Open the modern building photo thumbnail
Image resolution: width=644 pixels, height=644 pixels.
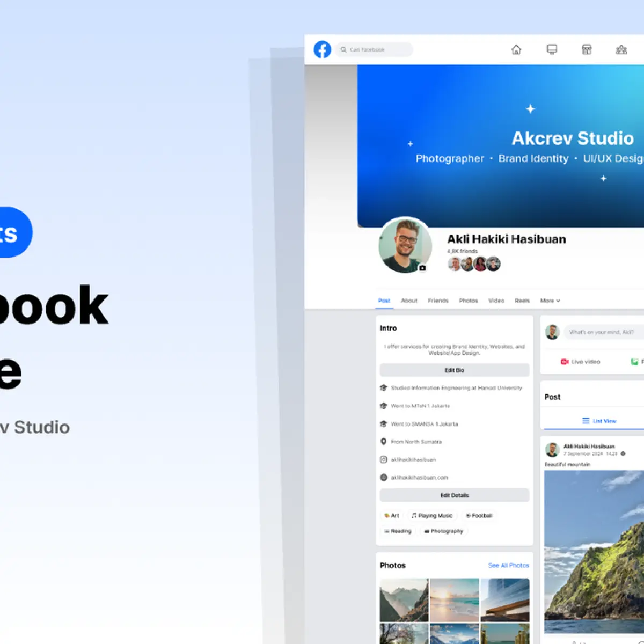point(505,600)
